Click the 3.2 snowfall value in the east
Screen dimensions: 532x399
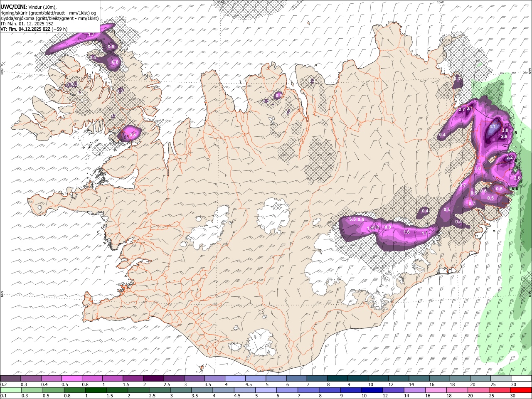pos(510,158)
